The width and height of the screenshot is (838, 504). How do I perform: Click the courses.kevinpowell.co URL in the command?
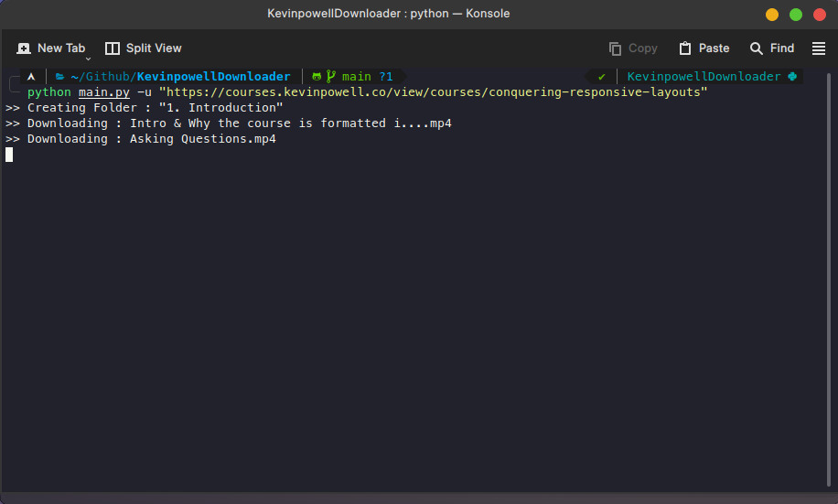point(433,92)
